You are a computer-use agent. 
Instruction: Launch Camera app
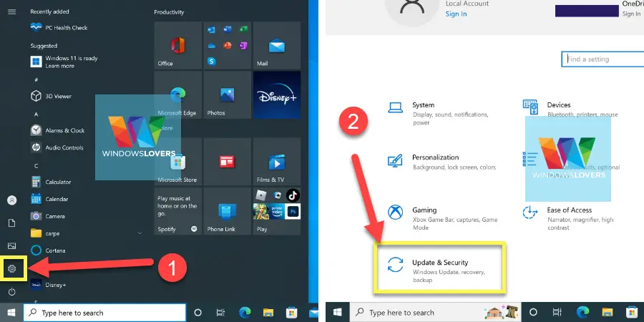click(48, 216)
